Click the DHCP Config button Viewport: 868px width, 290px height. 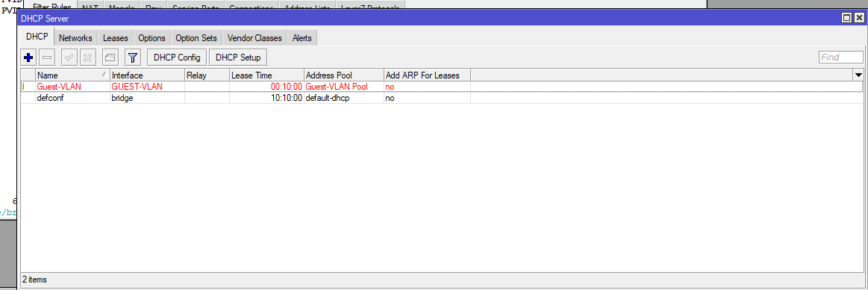click(x=177, y=57)
